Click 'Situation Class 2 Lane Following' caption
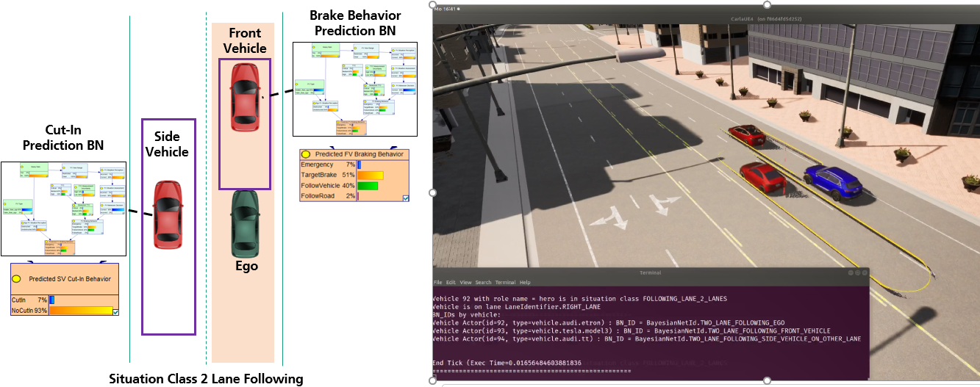980x387 pixels. 206,379
